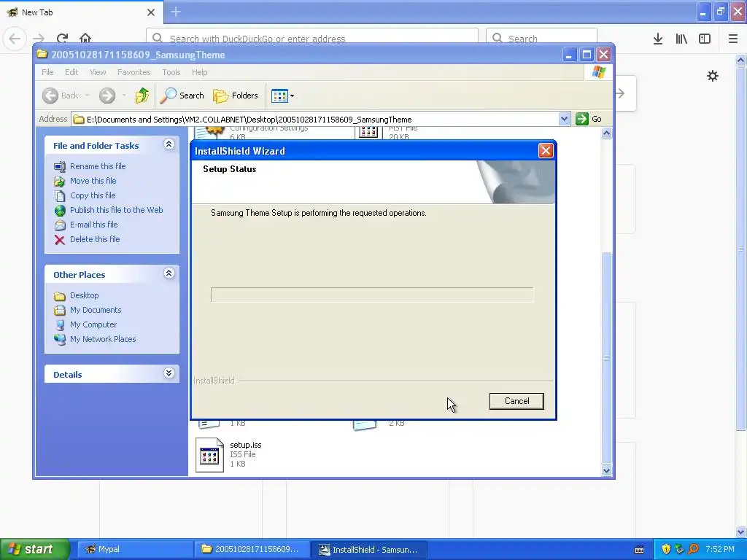747x560 pixels.
Task: Click Explorer Back button
Action: point(60,96)
